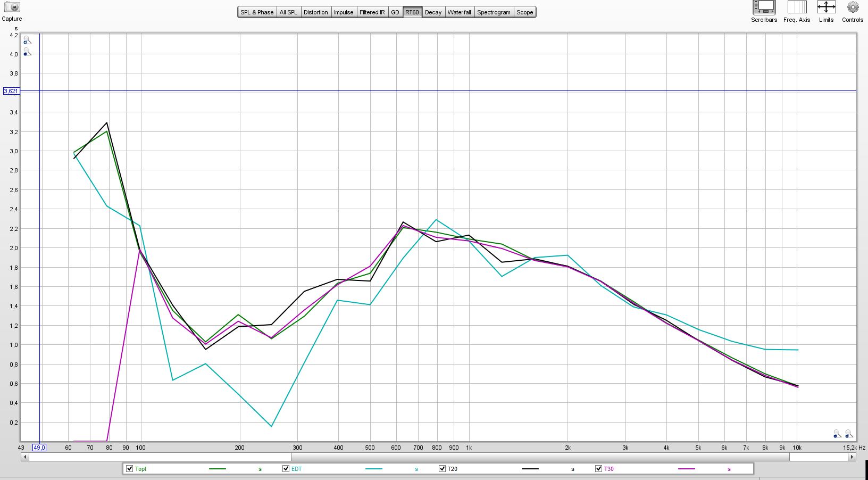Go to the Impulse tab
Viewport: 868px width, 480px height.
[x=344, y=12]
